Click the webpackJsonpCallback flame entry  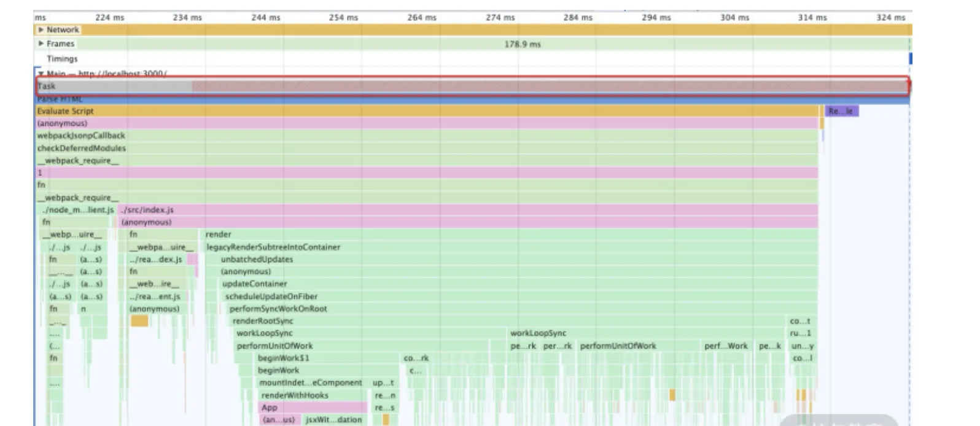[81, 136]
